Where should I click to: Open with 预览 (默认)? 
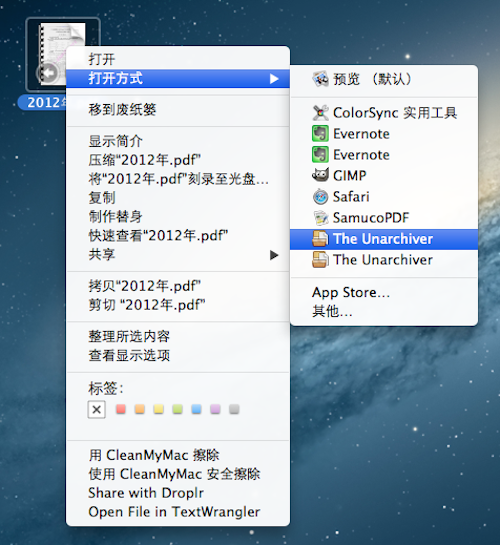coord(384,79)
